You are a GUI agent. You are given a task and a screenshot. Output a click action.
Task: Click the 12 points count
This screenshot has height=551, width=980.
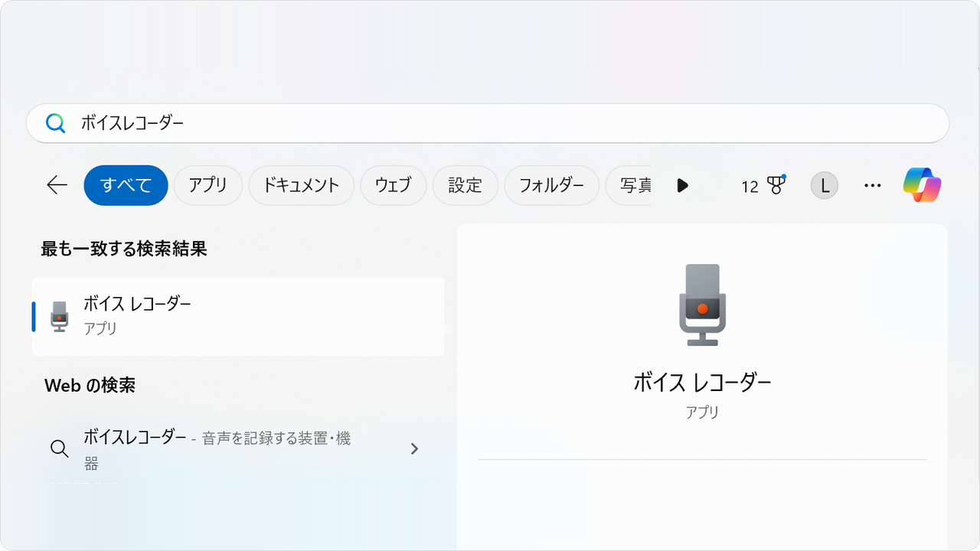(x=750, y=186)
